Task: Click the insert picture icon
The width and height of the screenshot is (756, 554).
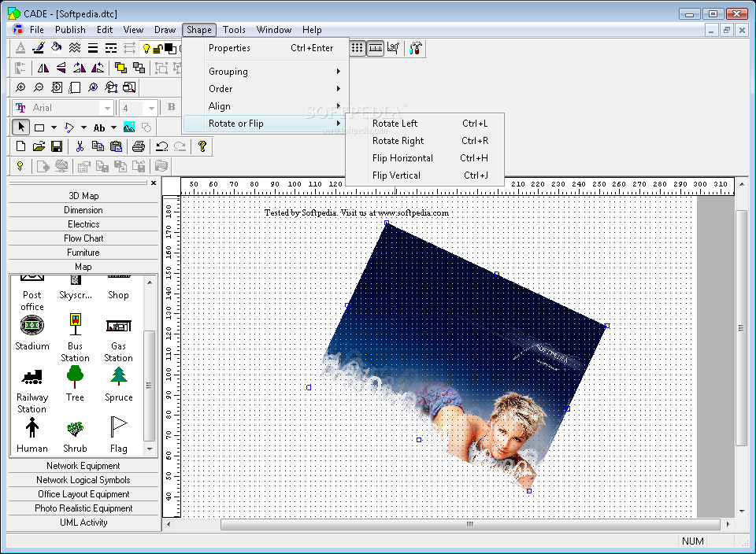Action: pyautogui.click(x=128, y=127)
